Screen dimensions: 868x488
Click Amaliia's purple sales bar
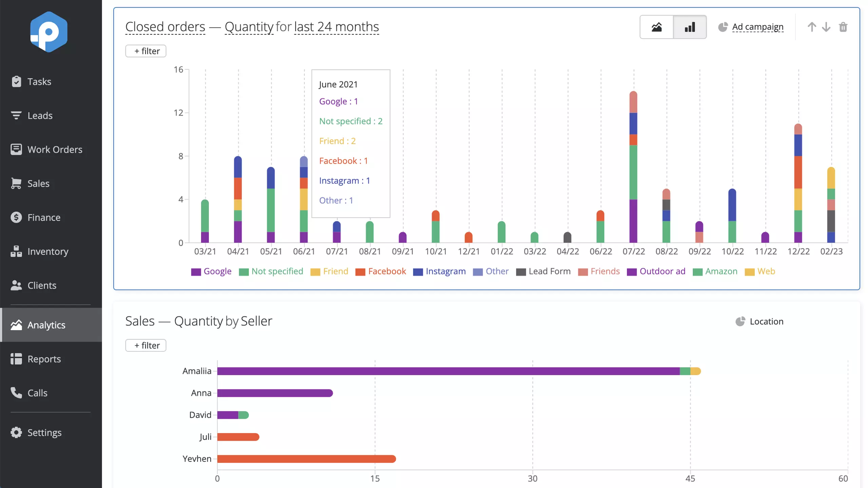pos(448,371)
